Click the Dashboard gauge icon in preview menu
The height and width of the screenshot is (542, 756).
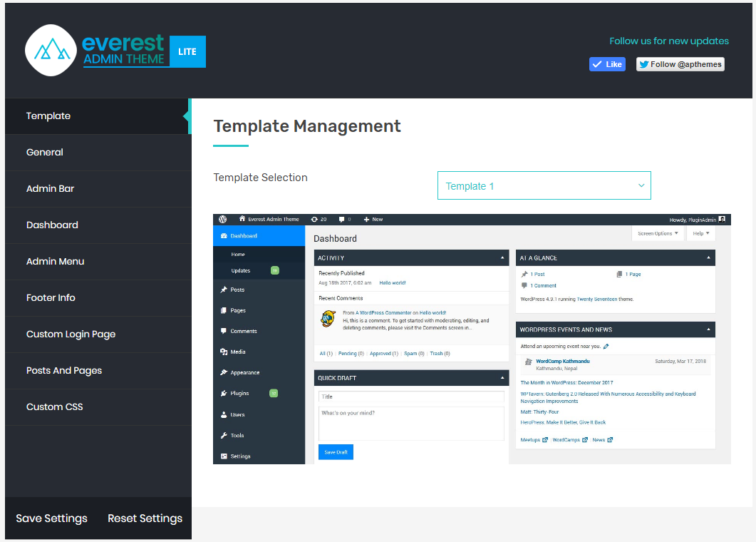pos(224,236)
